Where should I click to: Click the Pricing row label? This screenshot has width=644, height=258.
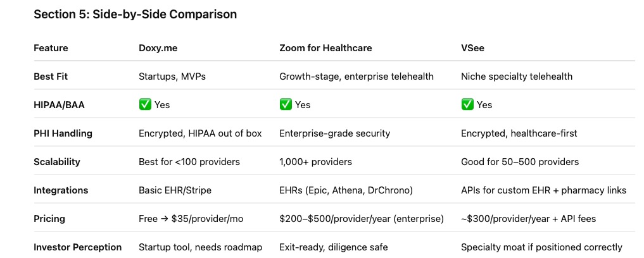click(49, 219)
